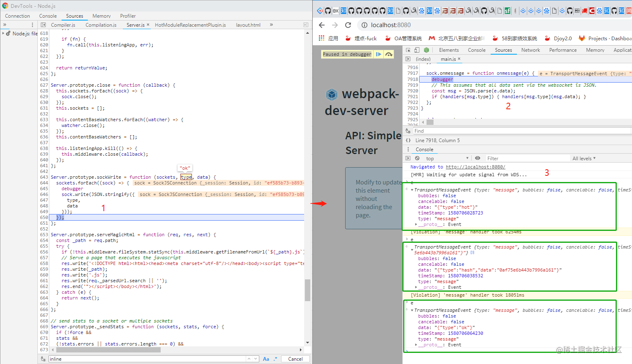
Task: Go to next search result arrow
Action: [255, 359]
